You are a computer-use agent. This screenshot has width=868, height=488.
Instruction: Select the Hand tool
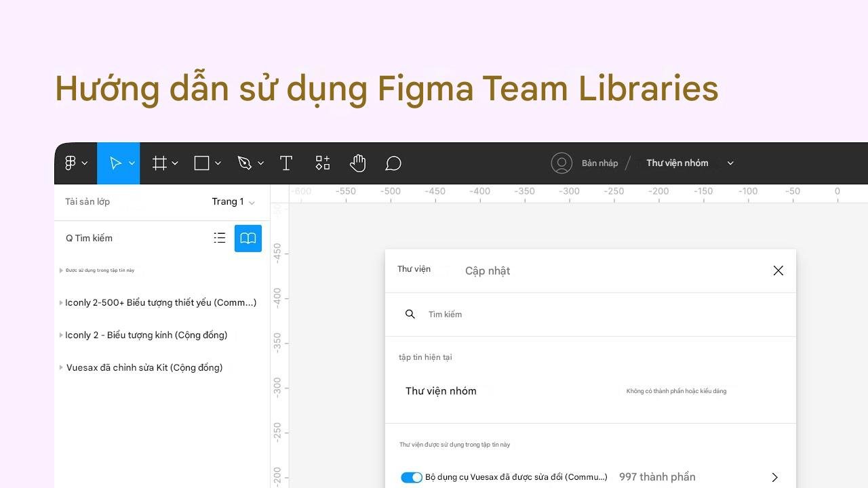coord(358,163)
